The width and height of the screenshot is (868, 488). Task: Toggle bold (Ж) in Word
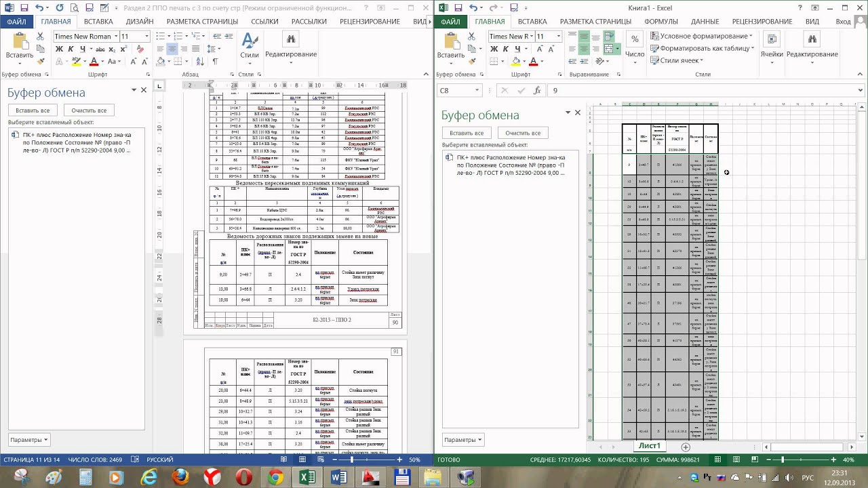point(59,49)
